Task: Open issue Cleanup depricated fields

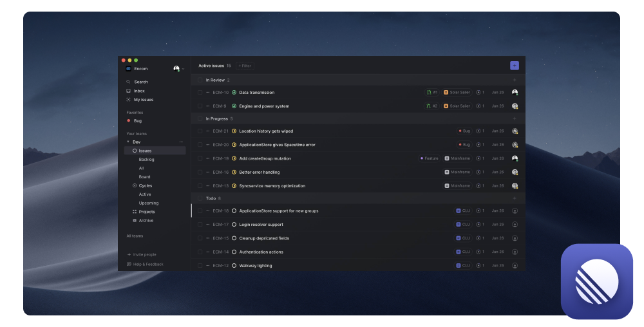Action: (x=264, y=238)
